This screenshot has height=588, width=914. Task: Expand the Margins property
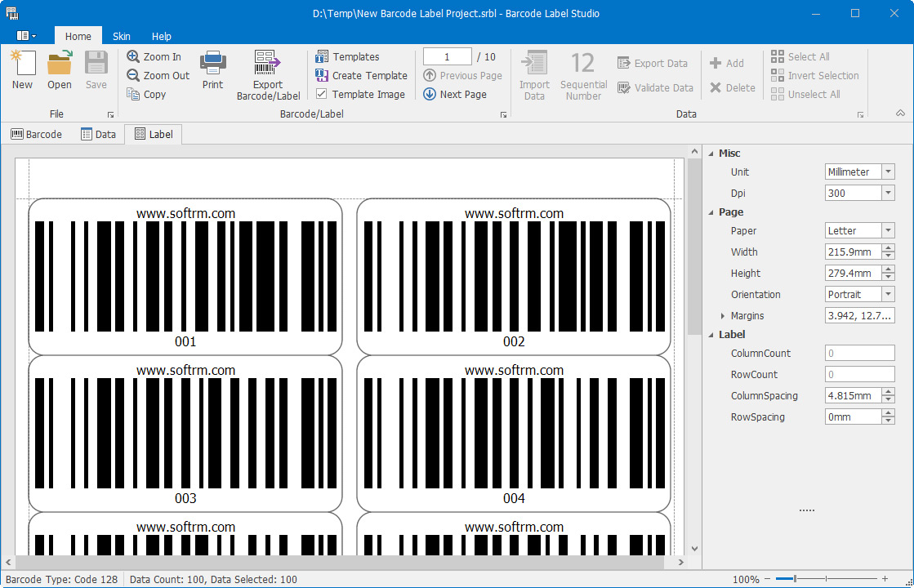[722, 315]
